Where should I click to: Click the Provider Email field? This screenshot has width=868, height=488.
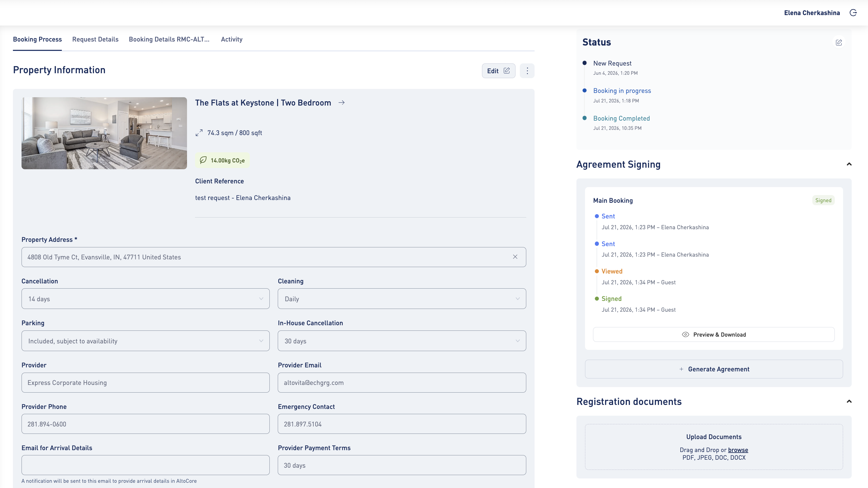[402, 382]
